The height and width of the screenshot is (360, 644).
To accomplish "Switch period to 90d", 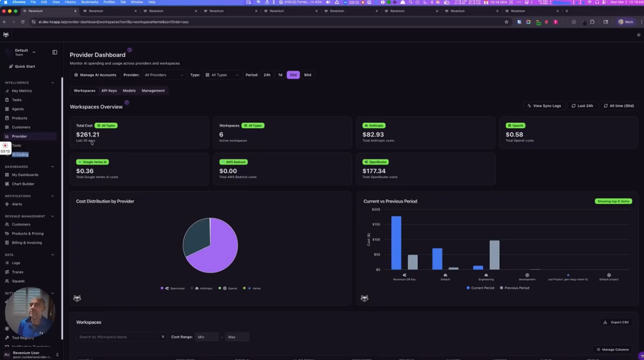I will [x=307, y=74].
